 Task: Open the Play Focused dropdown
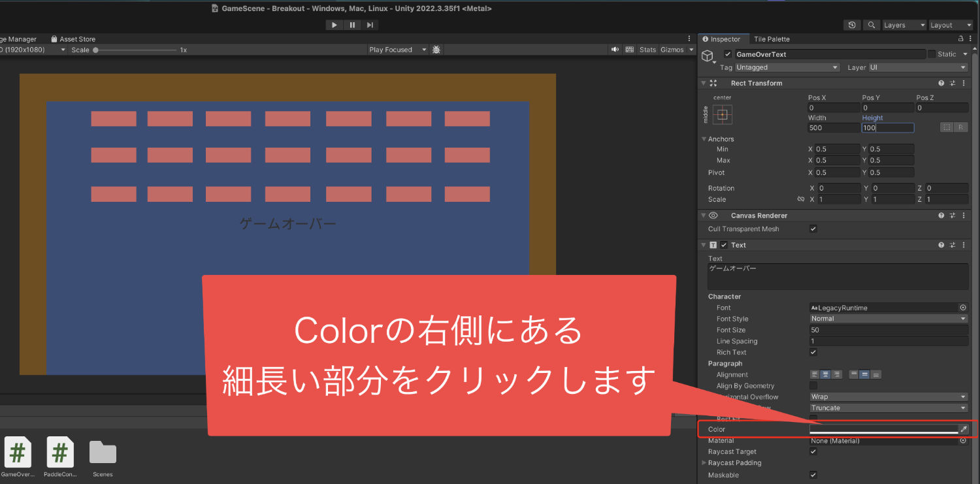(397, 50)
